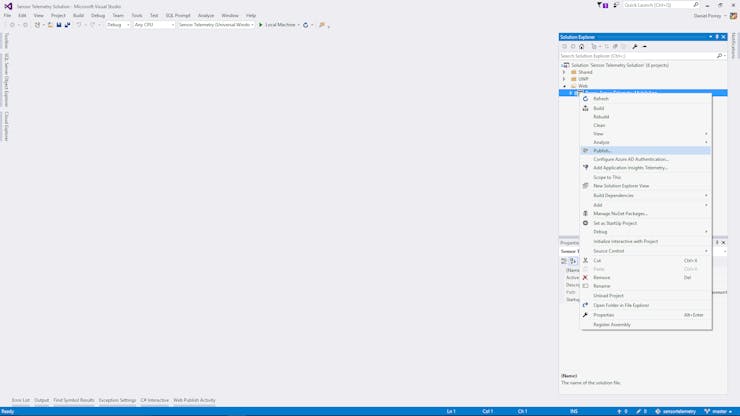Click the Solution Explorer search magnifier
Viewport: 740px width, 416px height.
coord(719,56)
